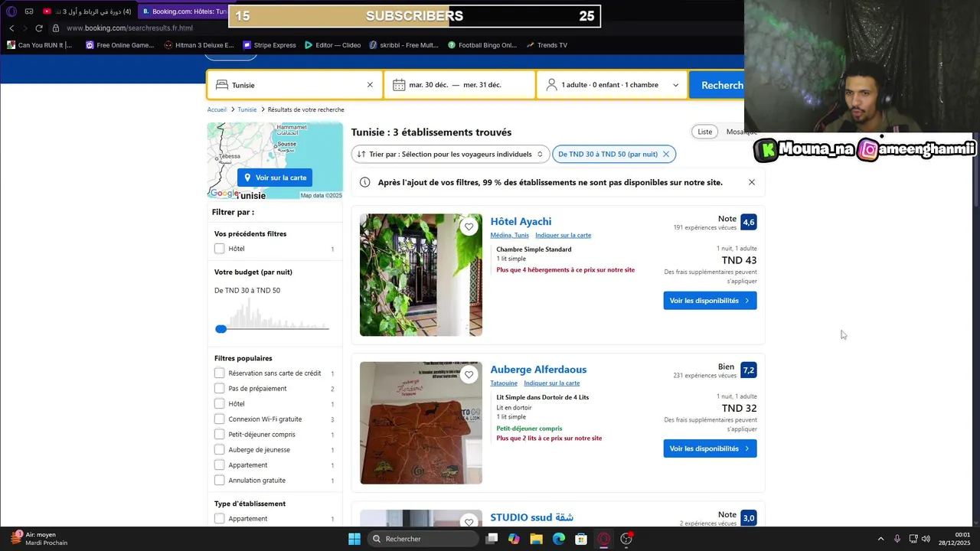Click the person icon in the guests field
This screenshot has width=980, height=551.
[x=551, y=85]
